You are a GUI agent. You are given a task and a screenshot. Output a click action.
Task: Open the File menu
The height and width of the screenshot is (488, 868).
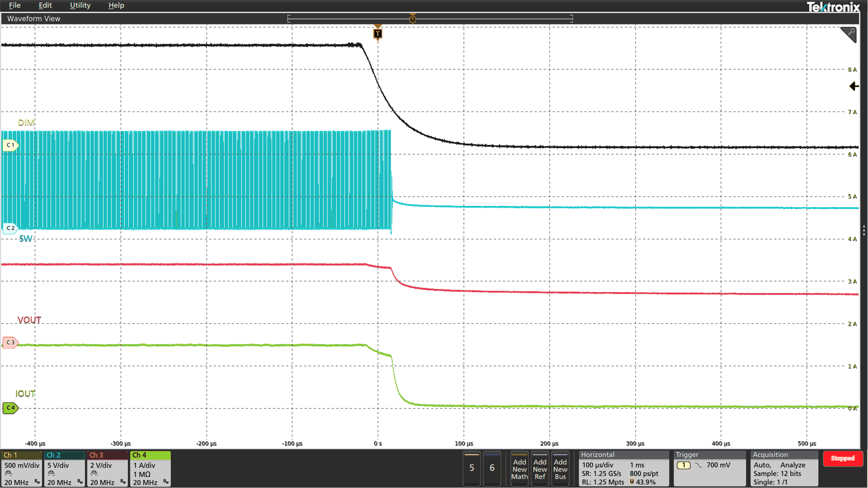click(x=14, y=5)
